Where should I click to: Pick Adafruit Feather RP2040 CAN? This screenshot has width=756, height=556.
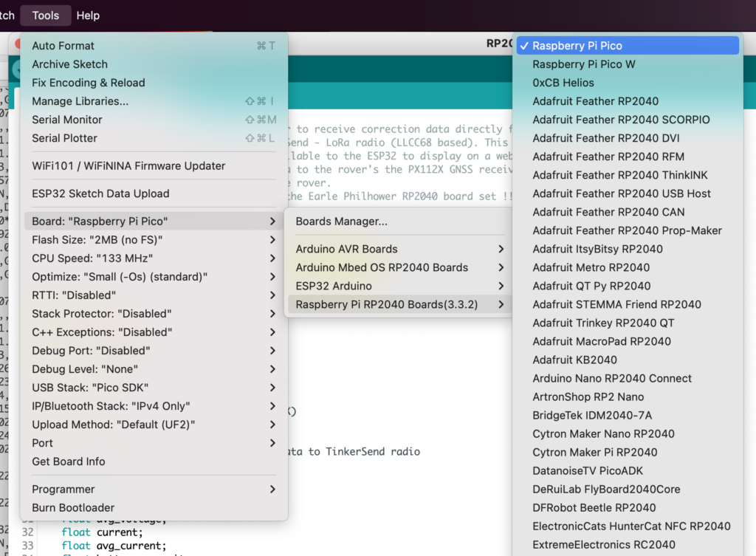click(628, 212)
